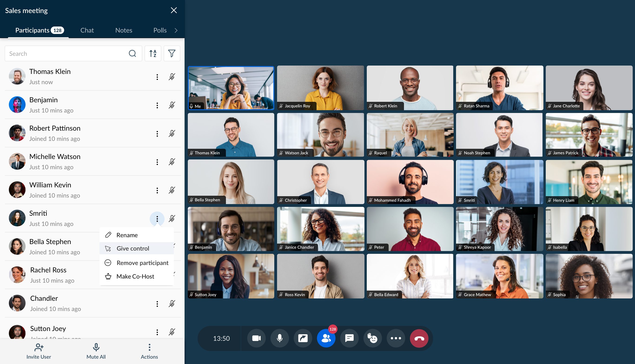Toggle the microphone button in bottom toolbar
This screenshot has width=635, height=364.
pyautogui.click(x=280, y=338)
